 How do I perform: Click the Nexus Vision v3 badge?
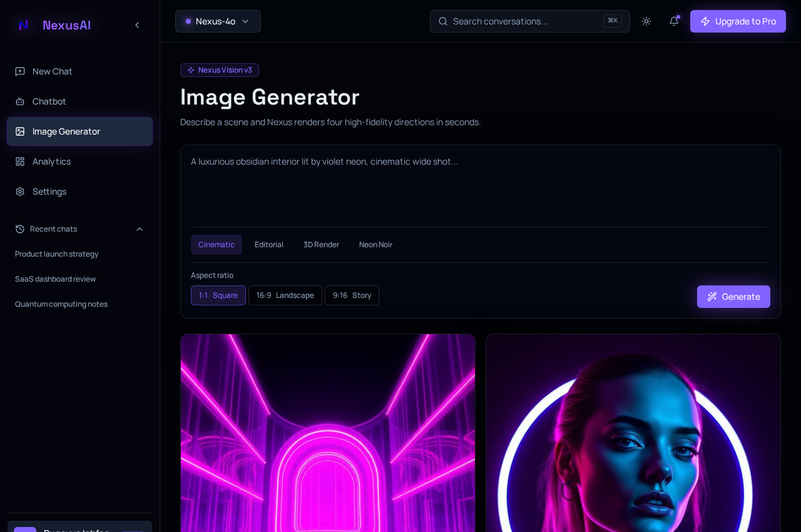(x=220, y=70)
